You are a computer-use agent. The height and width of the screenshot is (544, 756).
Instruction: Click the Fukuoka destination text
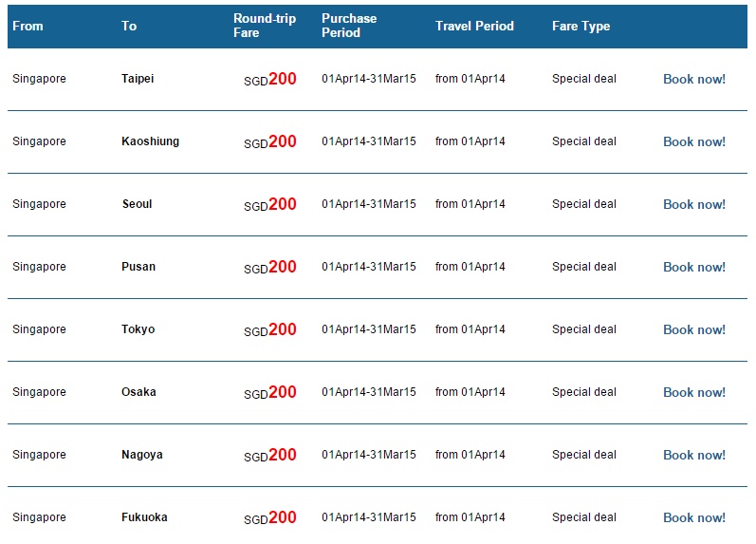click(144, 517)
